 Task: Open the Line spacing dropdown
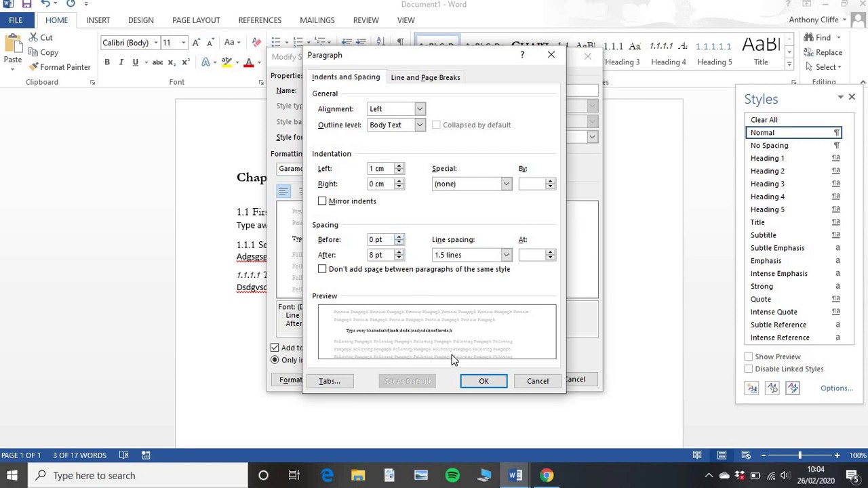click(x=506, y=255)
